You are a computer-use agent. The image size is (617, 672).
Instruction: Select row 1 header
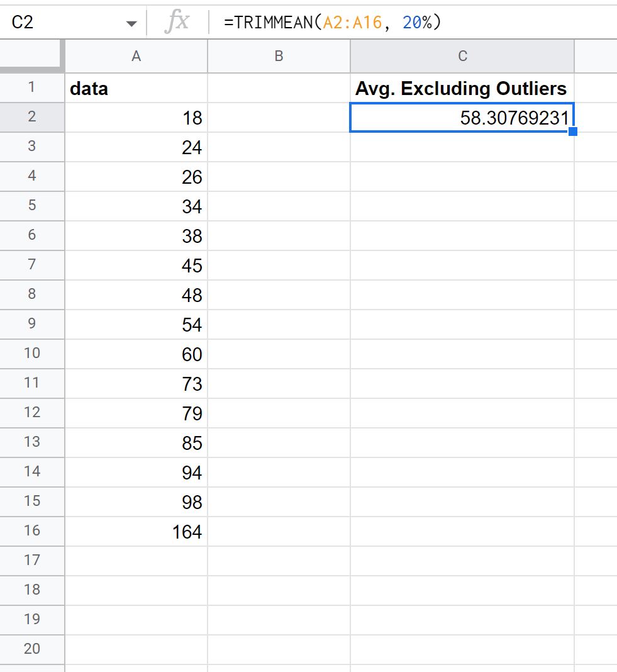click(32, 87)
